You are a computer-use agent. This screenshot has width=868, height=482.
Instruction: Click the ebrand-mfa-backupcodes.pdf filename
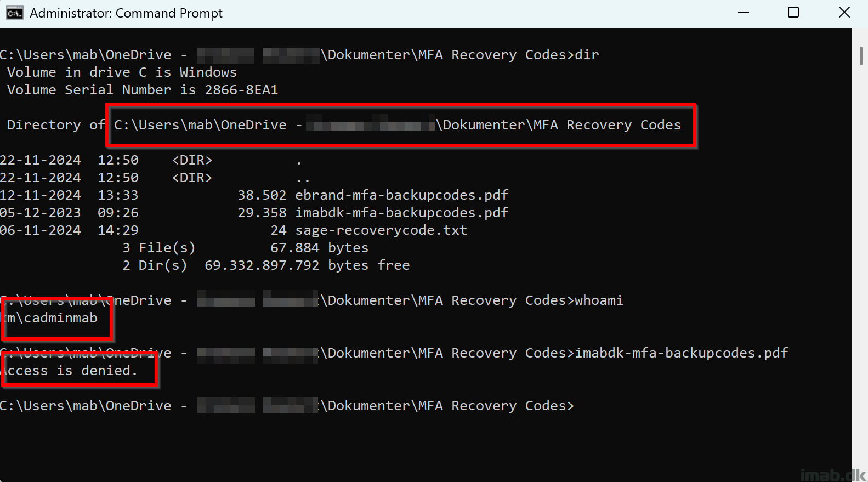(402, 195)
